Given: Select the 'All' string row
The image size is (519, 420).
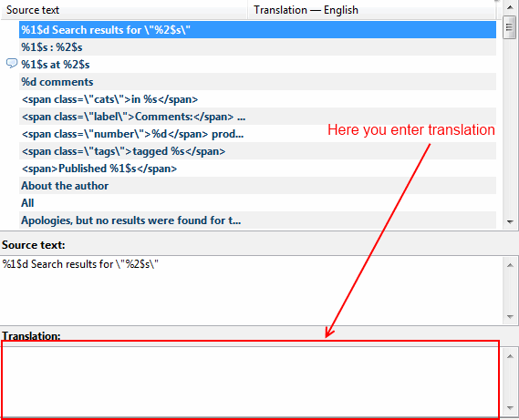Looking at the screenshot, I should click(257, 203).
